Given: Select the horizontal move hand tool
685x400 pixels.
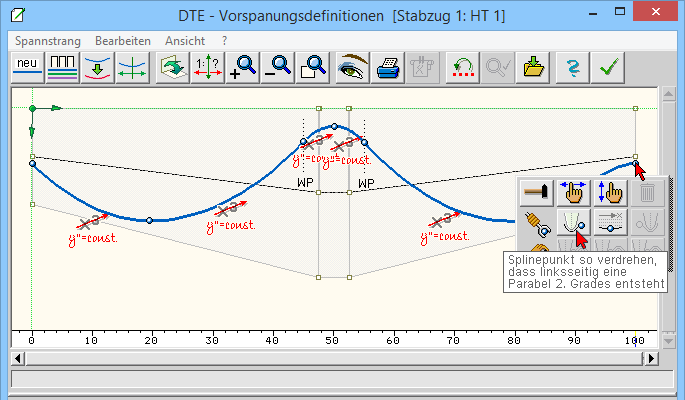Looking at the screenshot, I should [573, 193].
